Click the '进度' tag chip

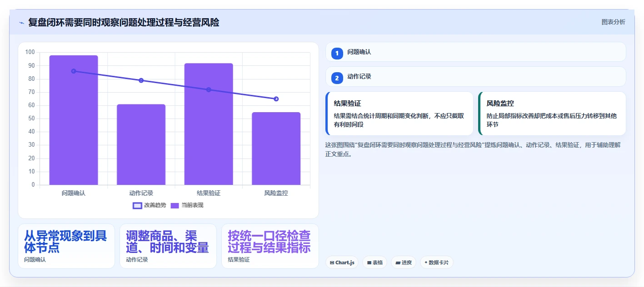pos(404,262)
